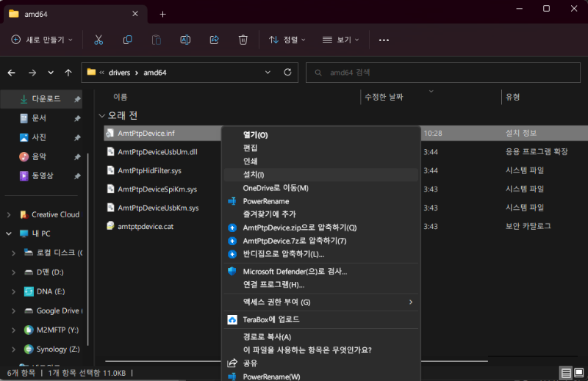Choose 즐겨찾기에 추가
This screenshot has height=381, width=588.
tap(321, 214)
